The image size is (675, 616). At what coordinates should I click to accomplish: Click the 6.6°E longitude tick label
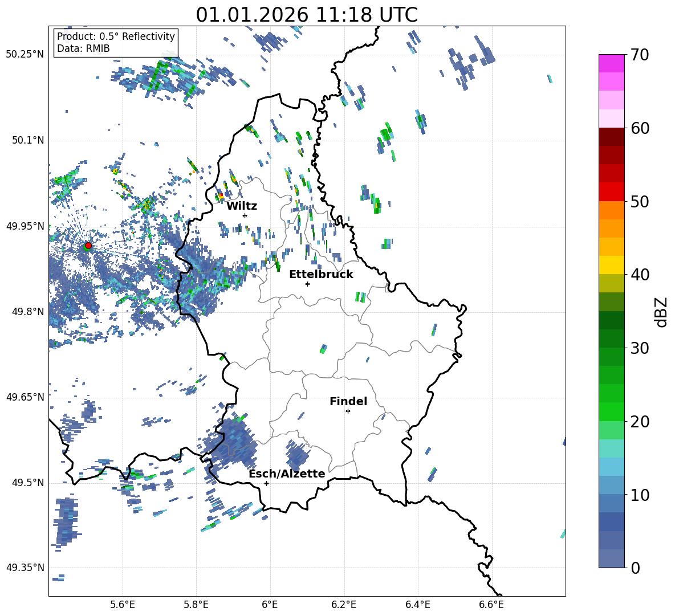pyautogui.click(x=491, y=605)
